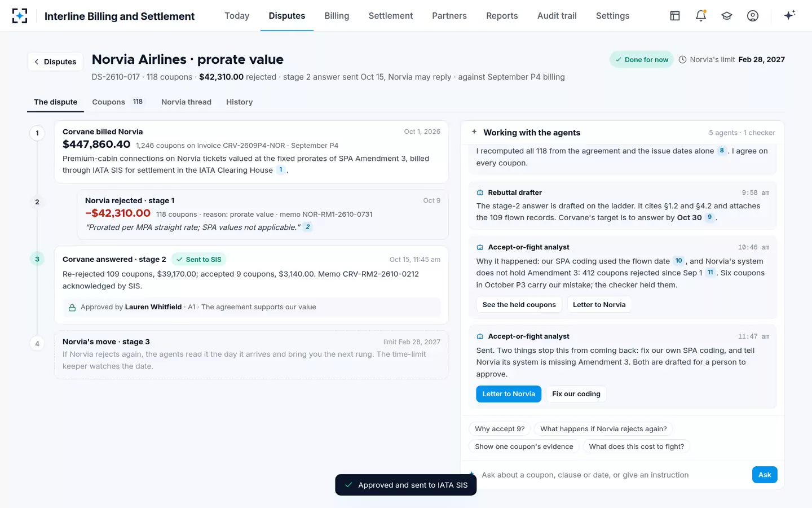This screenshot has height=508, width=812.
Task: Open citation 10 after 'flown date'
Action: tap(679, 261)
